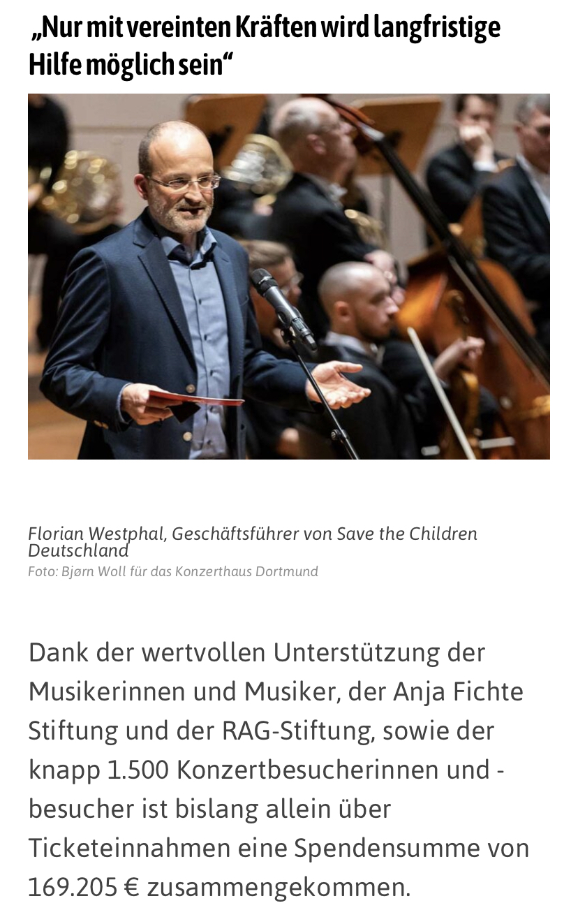Screen dimensions: 578x924
Task: Click the microphone shown in the photo
Action: pyautogui.click(x=283, y=307)
